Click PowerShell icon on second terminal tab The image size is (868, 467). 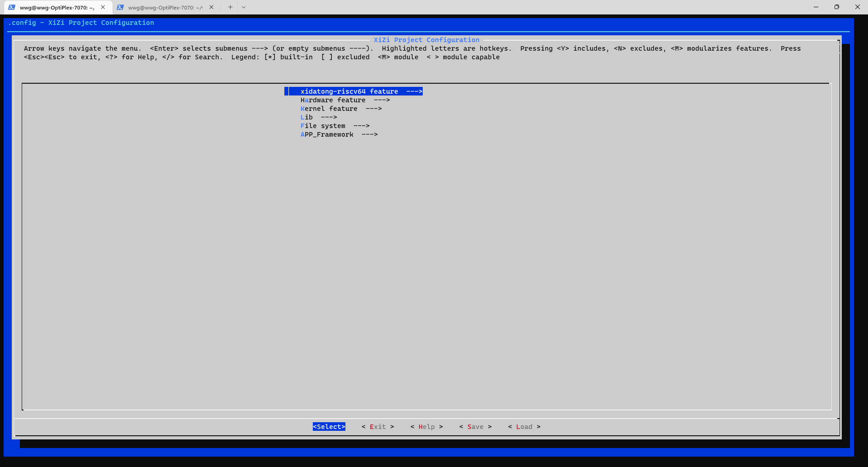[x=120, y=7]
